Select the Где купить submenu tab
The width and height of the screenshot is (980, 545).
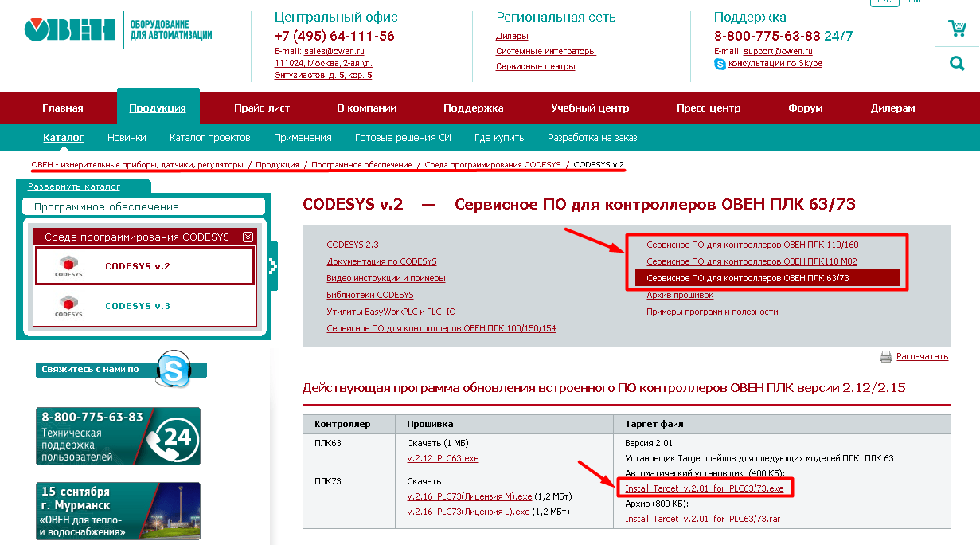[x=499, y=138]
